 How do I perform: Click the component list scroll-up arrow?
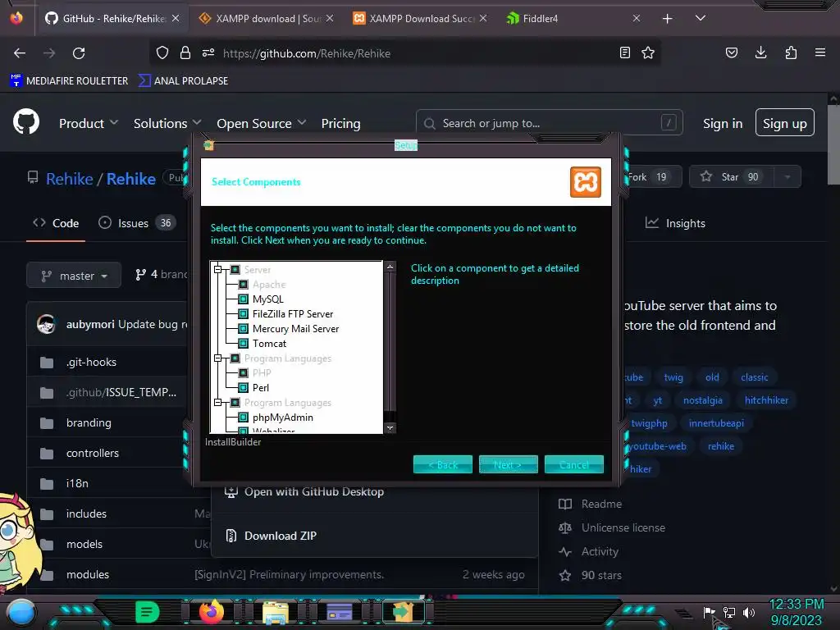tap(390, 267)
